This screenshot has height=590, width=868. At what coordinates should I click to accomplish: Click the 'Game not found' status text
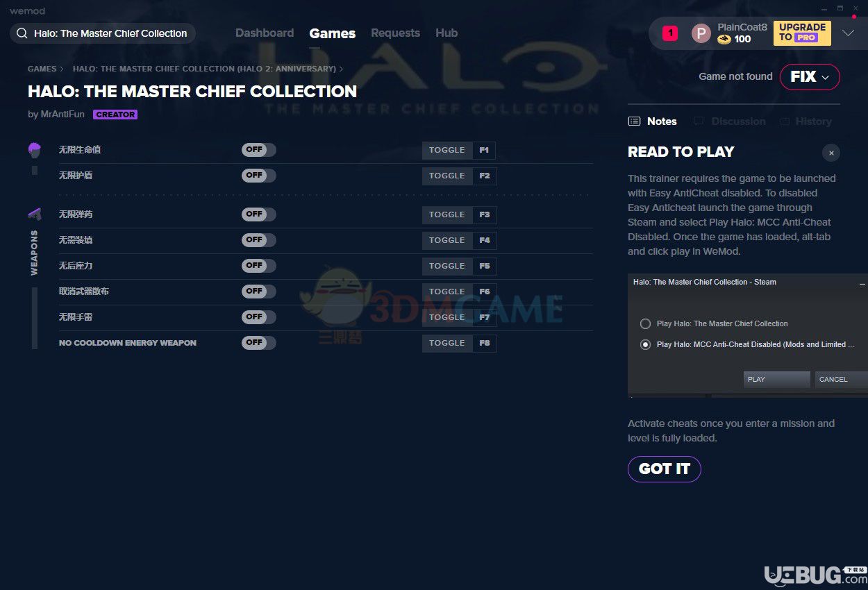pos(735,77)
